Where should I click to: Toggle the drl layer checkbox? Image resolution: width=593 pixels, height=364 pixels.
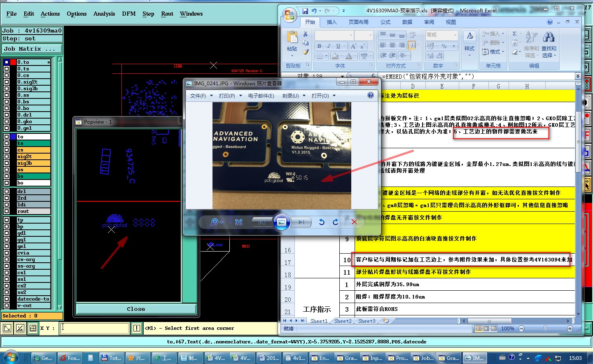[7, 191]
